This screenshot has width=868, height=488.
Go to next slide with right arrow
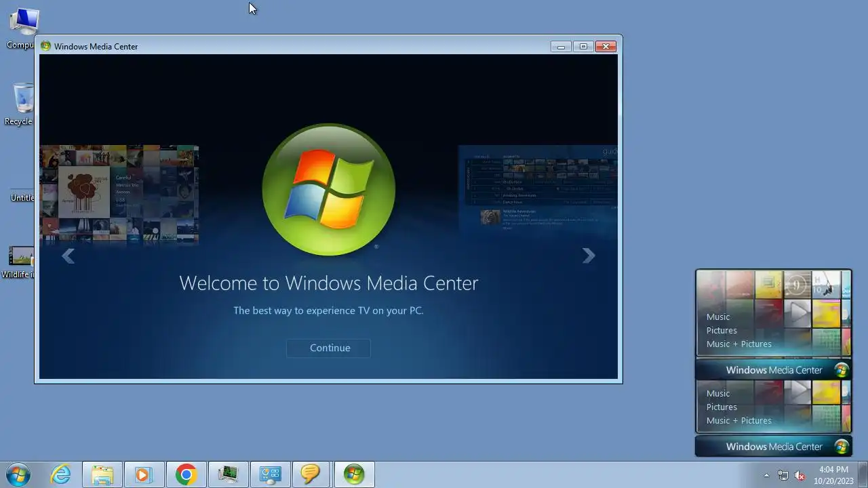click(589, 256)
